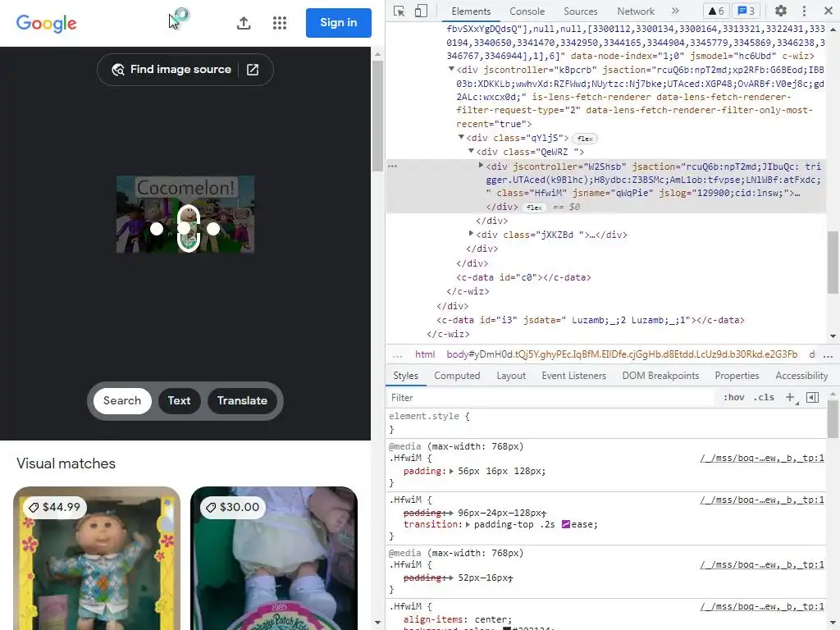Image resolution: width=840 pixels, height=630 pixels.
Task: Show more DevTools tabs chevron
Action: pyautogui.click(x=675, y=11)
